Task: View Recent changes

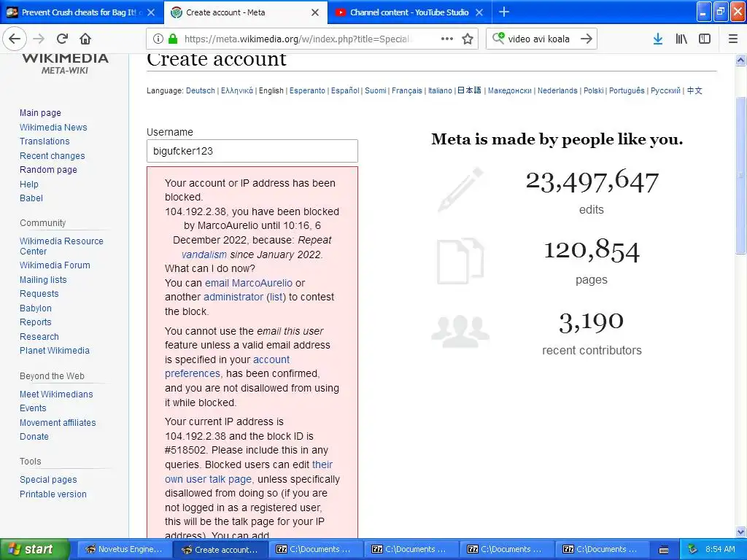Action: pyautogui.click(x=53, y=156)
